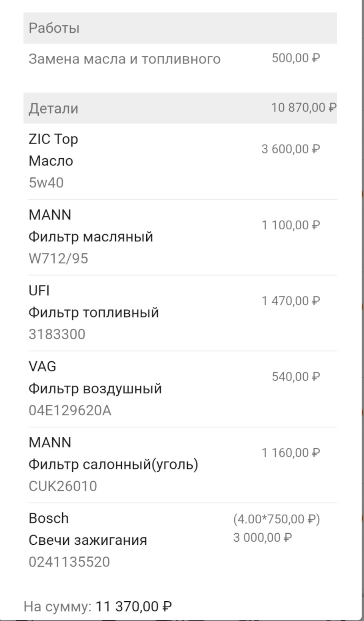The image size is (364, 621).
Task: Open the Фильтр топливный item
Action: (x=94, y=313)
